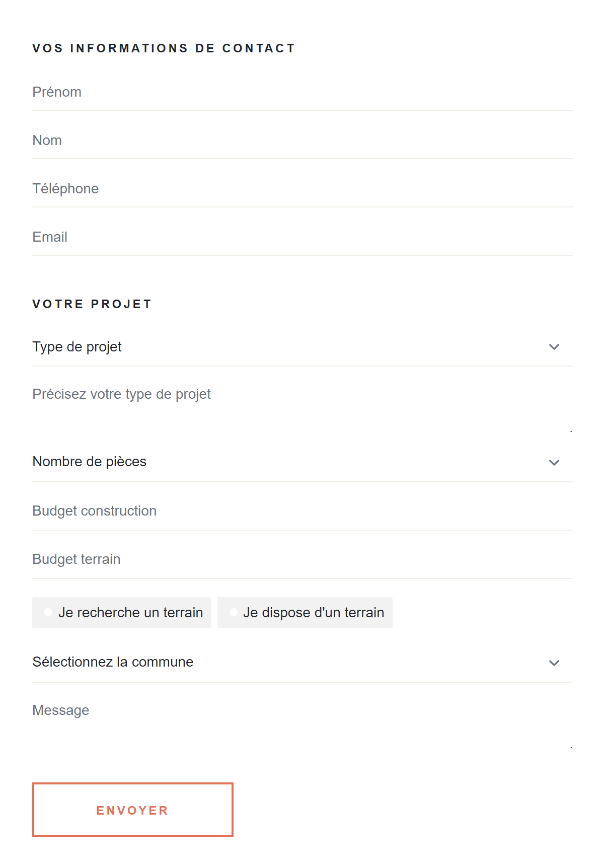Select the "Je dispose d'un terrain" radio option
The height and width of the screenshot is (868, 605).
click(x=234, y=613)
